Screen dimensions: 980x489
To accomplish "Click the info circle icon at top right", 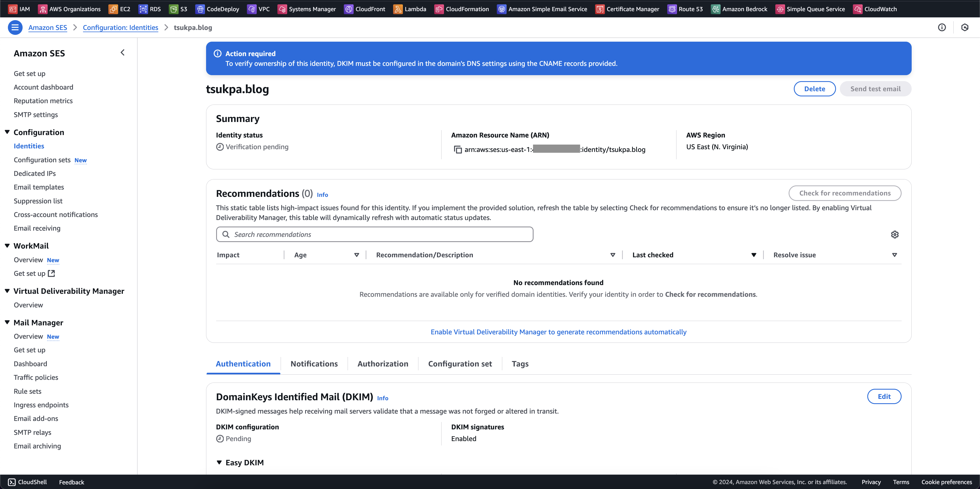I will click(942, 27).
